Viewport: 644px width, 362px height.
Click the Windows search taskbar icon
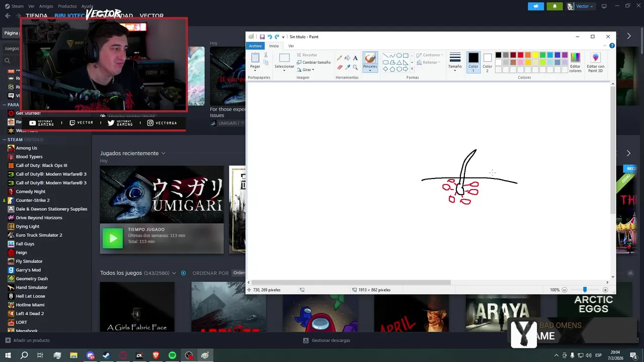click(24, 355)
